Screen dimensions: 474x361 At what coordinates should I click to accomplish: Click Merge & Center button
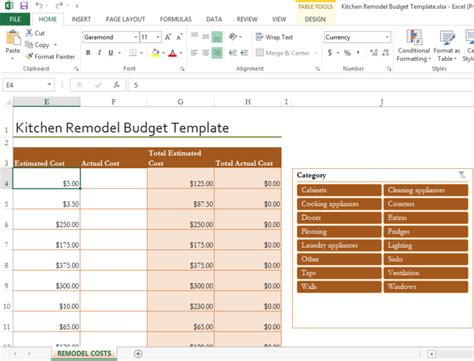point(283,53)
